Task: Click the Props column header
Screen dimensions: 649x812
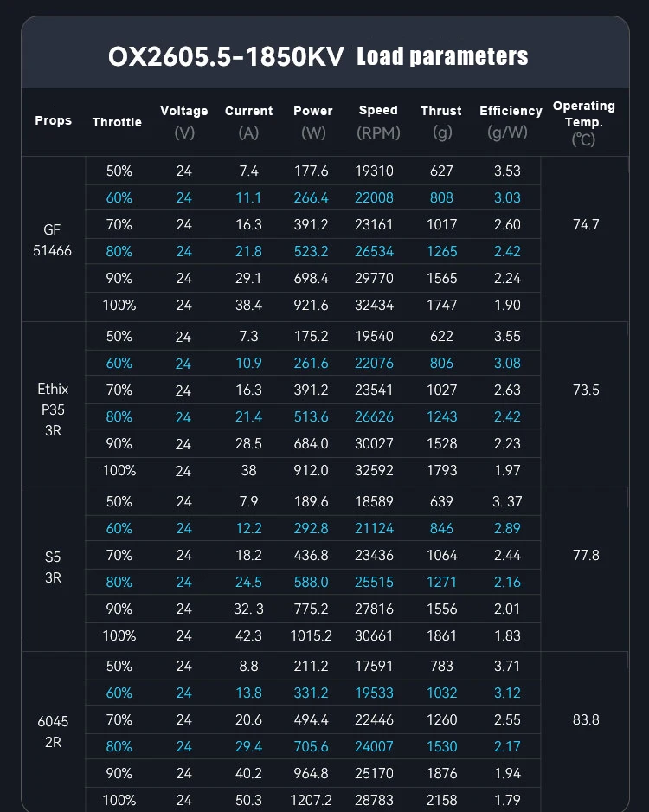Action: coord(54,121)
